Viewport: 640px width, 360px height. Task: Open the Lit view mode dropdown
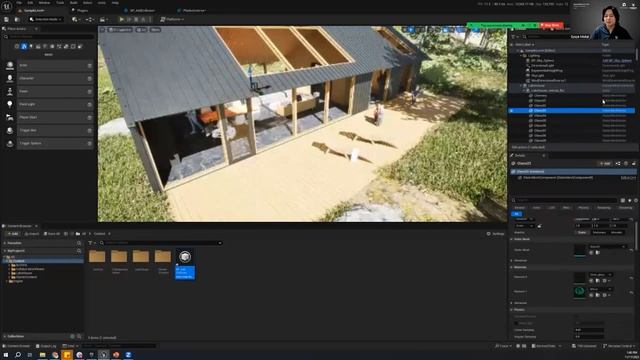(x=141, y=30)
